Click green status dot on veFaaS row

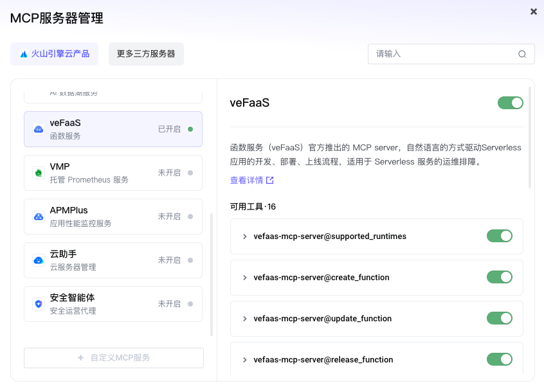click(x=190, y=129)
